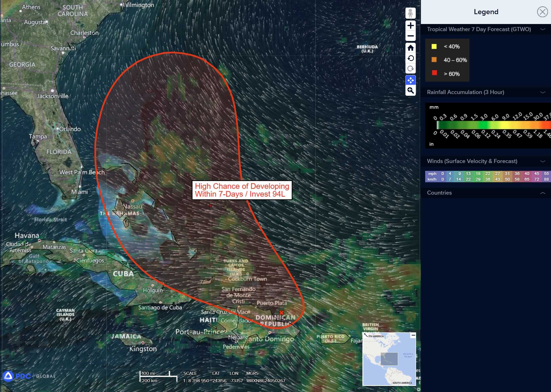Select the zoom-to-area magnifier tool
Viewport: 551px width, 392px height.
[x=410, y=90]
